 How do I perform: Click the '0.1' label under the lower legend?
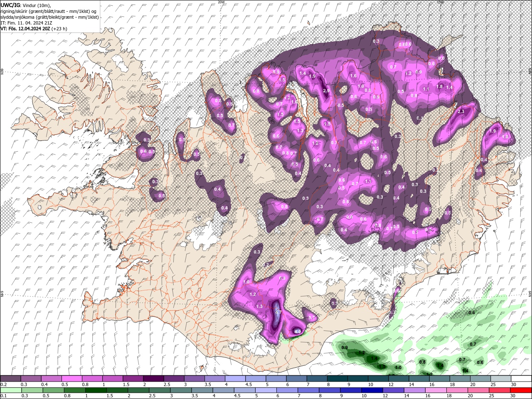pyautogui.click(x=3, y=396)
